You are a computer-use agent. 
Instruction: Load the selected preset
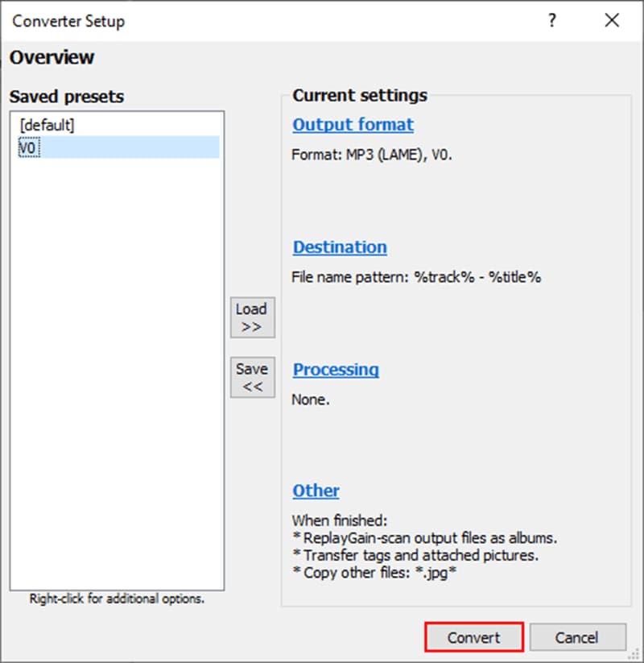pyautogui.click(x=252, y=317)
